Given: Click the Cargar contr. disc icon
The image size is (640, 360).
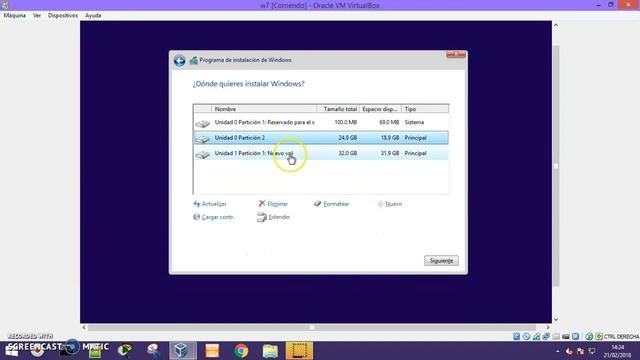Looking at the screenshot, I should click(196, 217).
